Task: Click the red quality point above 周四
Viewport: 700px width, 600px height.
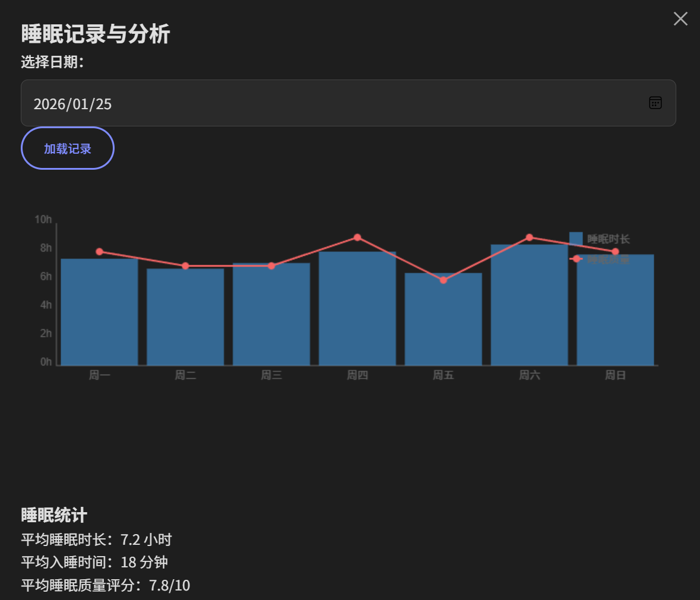Action: [357, 236]
